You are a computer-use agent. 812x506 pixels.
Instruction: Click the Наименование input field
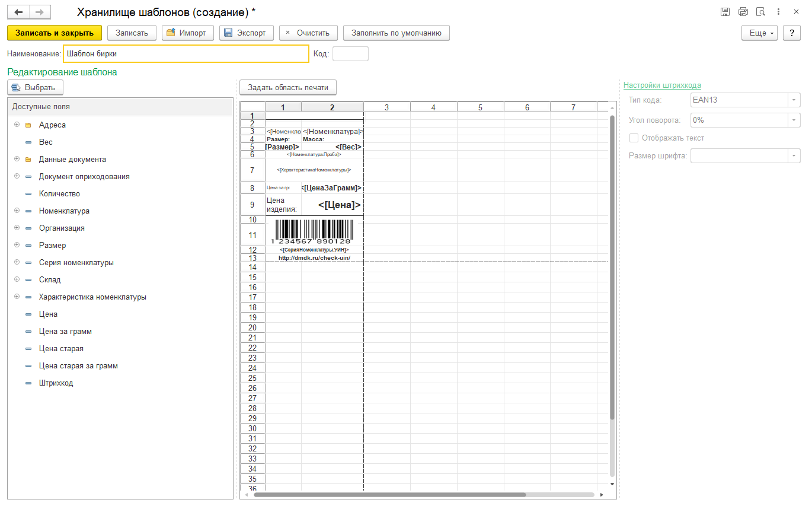tap(186, 54)
